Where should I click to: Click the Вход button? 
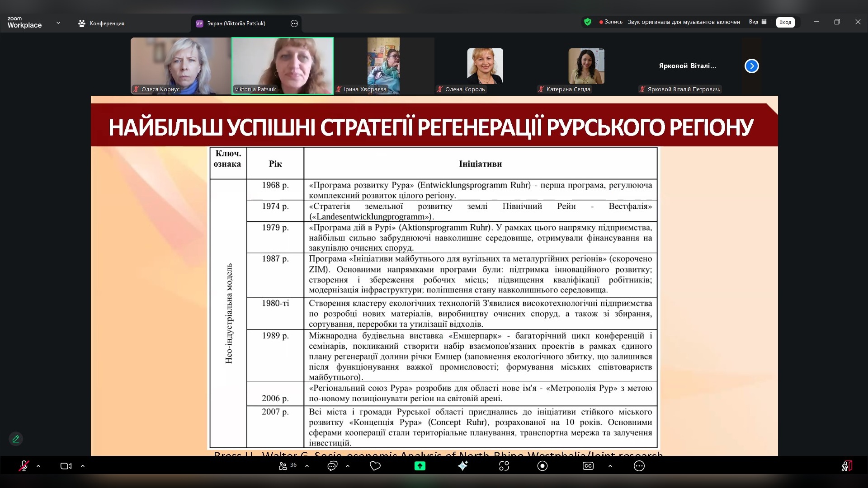pyautogui.click(x=785, y=22)
